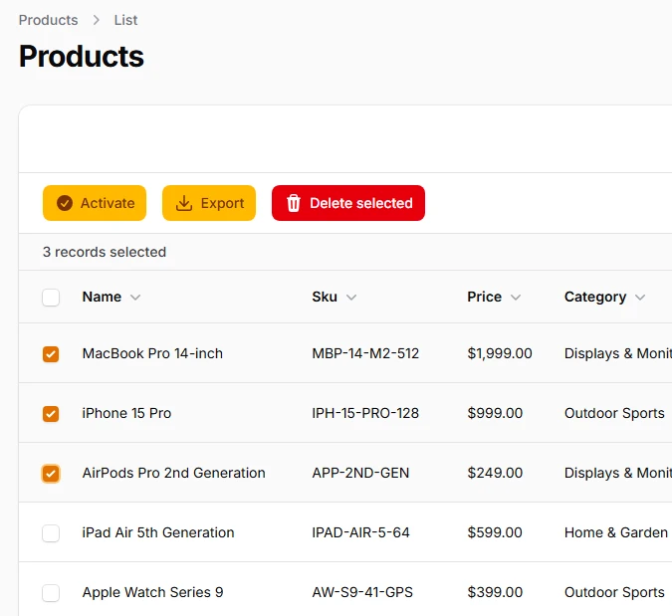Click the SKU AW-S9-41-GPS
The height and width of the screenshot is (616, 672).
pyautogui.click(x=362, y=592)
